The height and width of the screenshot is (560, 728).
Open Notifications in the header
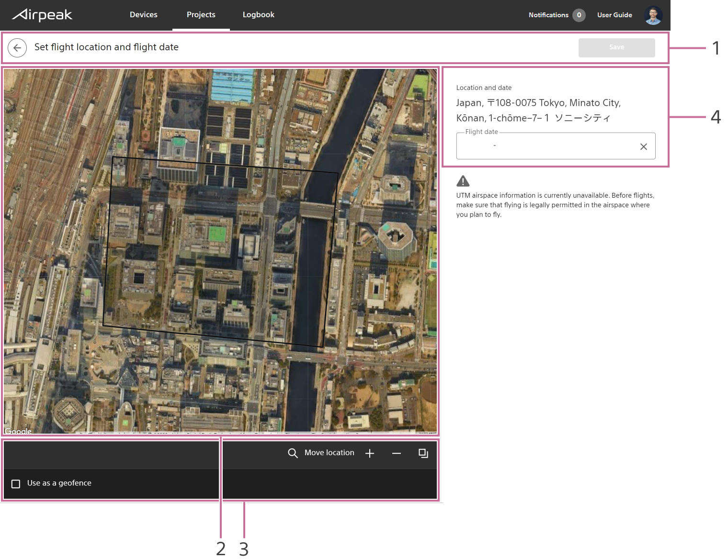click(548, 15)
